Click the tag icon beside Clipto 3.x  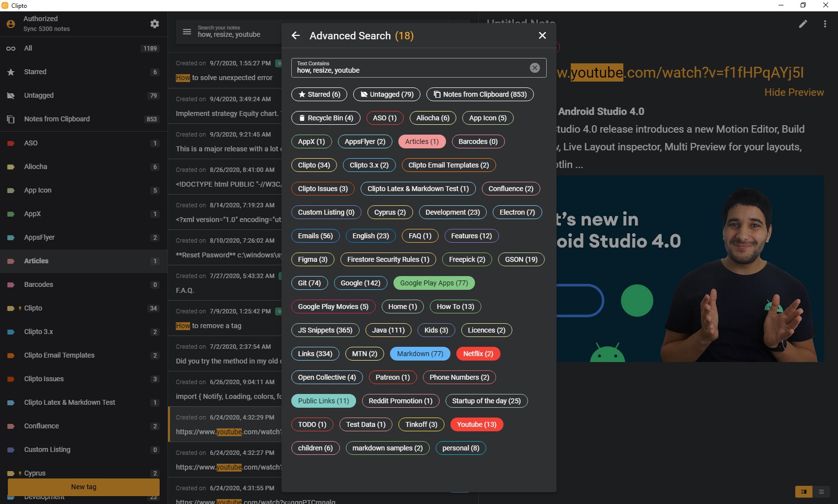pyautogui.click(x=11, y=332)
